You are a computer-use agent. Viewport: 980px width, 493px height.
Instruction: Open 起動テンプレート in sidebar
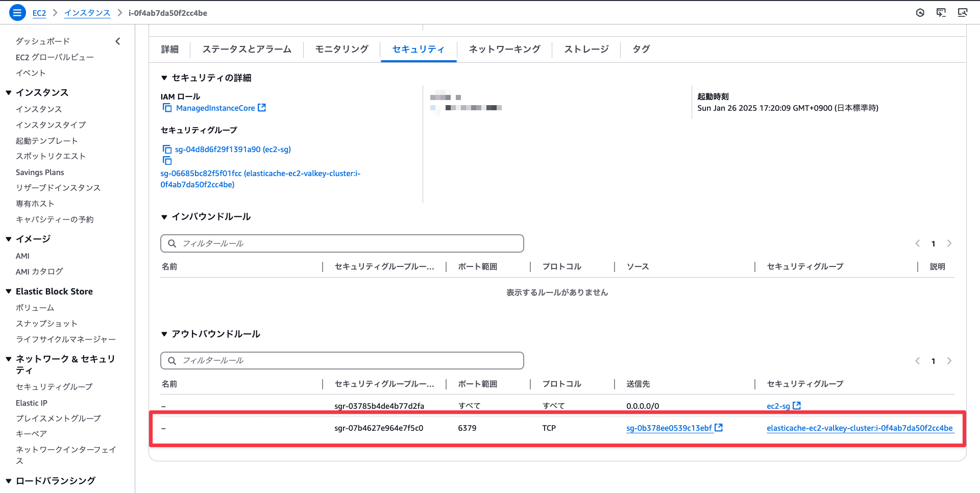point(47,140)
